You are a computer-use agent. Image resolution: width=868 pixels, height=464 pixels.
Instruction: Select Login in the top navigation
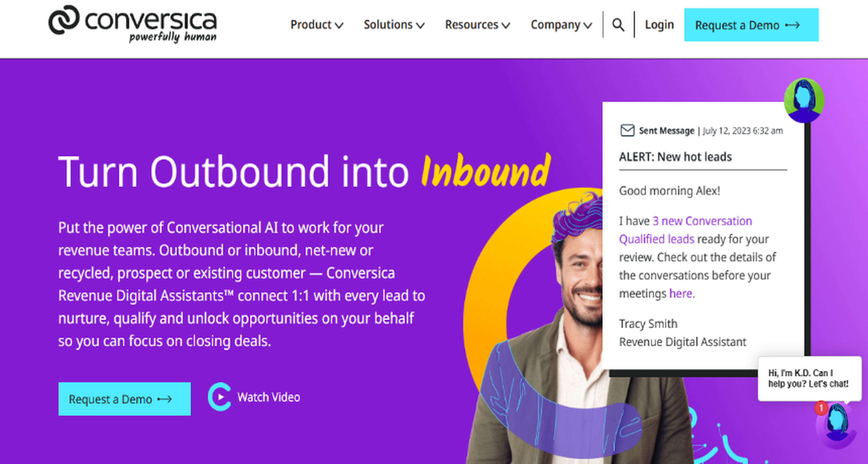(659, 24)
